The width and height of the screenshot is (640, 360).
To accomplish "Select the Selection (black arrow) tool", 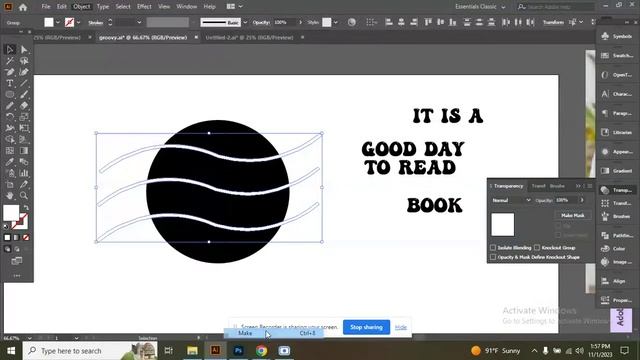I will click(10, 50).
